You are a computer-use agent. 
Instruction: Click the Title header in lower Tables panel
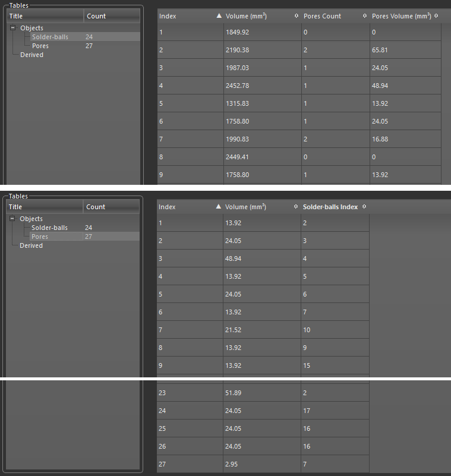(x=45, y=207)
